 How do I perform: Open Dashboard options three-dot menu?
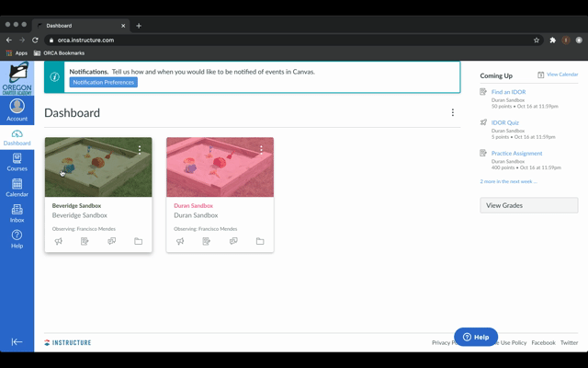coord(453,112)
